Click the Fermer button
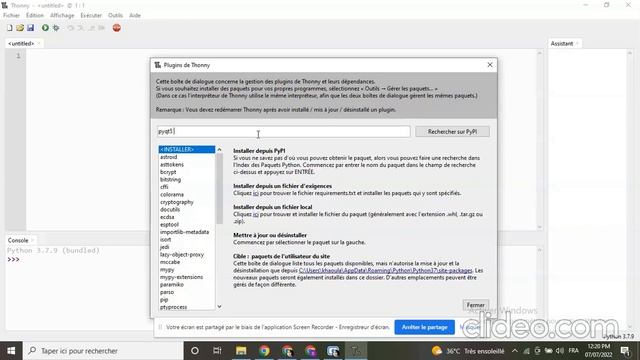Image resolution: width=640 pixels, height=360 pixels. point(476,305)
